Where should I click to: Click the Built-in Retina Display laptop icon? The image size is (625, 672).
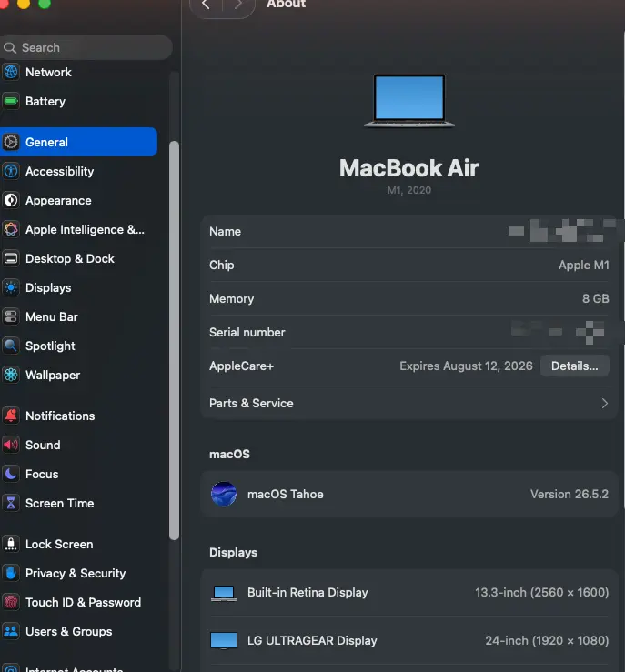point(223,593)
